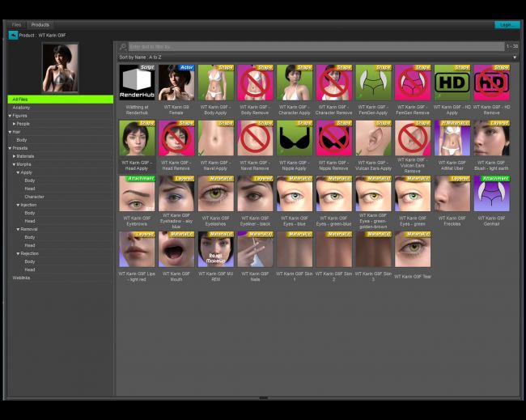The image size is (526, 420).
Task: Switch to the Products tab
Action: [x=40, y=25]
